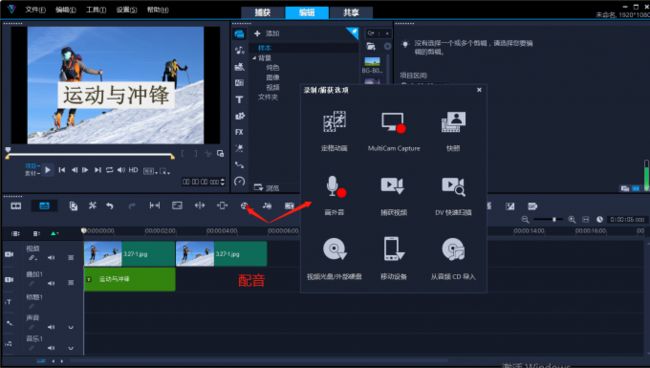Click the Undo arrow in timeline toolbar
The image size is (650, 368).
point(109,206)
